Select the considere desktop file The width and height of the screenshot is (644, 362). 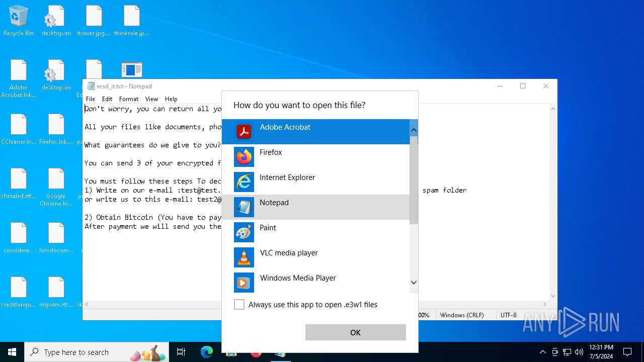point(19,238)
